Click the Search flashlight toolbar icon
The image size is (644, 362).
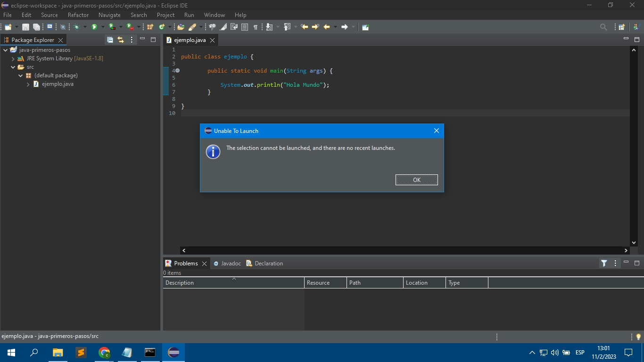[192, 27]
